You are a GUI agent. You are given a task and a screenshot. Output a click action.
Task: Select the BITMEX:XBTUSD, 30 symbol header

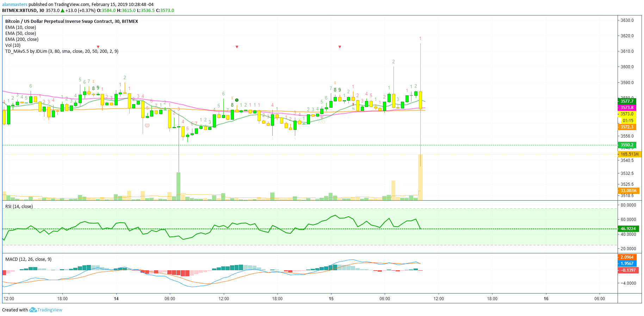click(23, 11)
